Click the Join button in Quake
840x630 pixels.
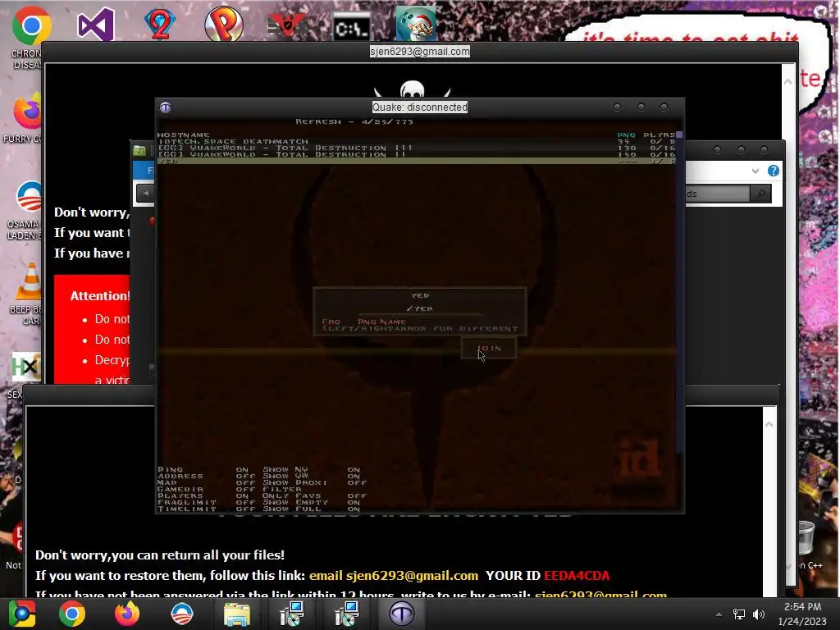489,348
